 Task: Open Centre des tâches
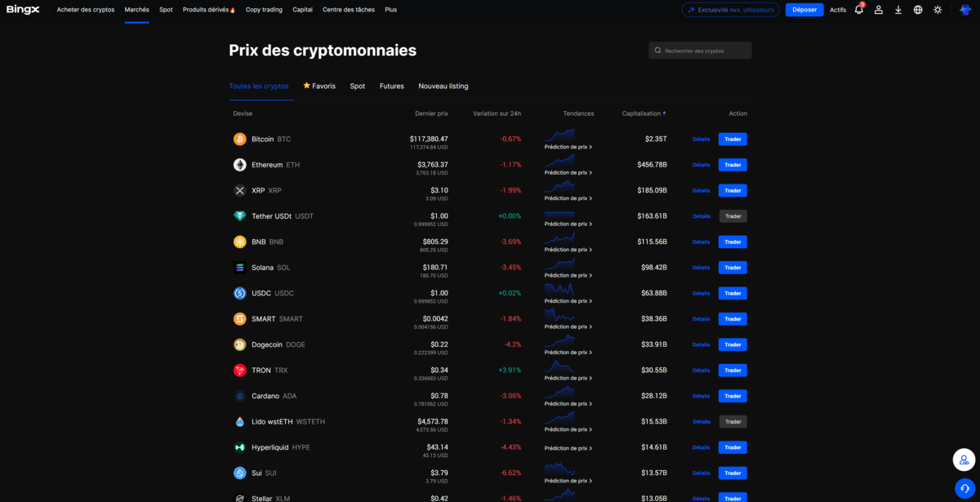[x=349, y=10]
